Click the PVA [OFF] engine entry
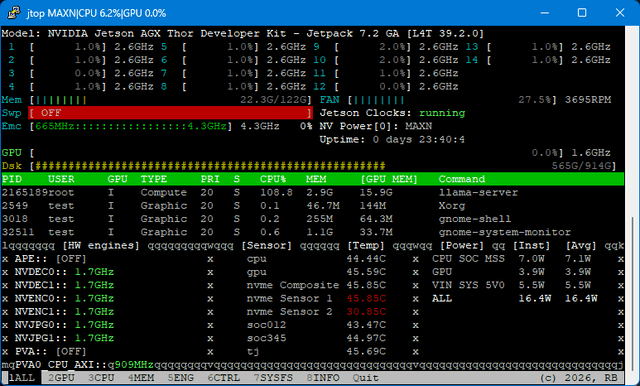 pos(51,351)
